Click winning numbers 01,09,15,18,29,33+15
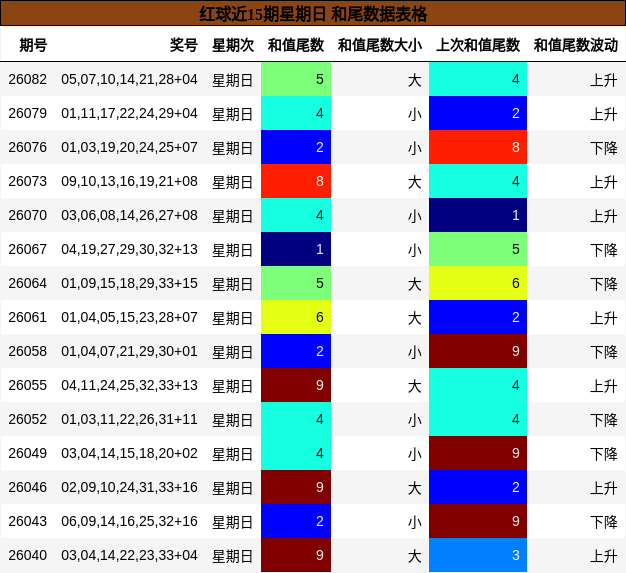The height and width of the screenshot is (573, 626). coord(129,283)
